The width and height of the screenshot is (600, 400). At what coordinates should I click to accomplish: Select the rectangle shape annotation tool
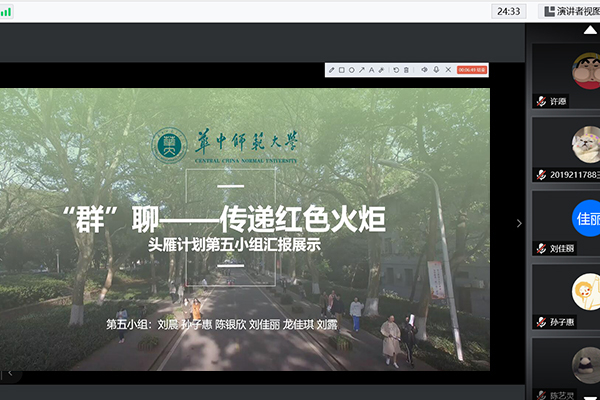click(342, 70)
